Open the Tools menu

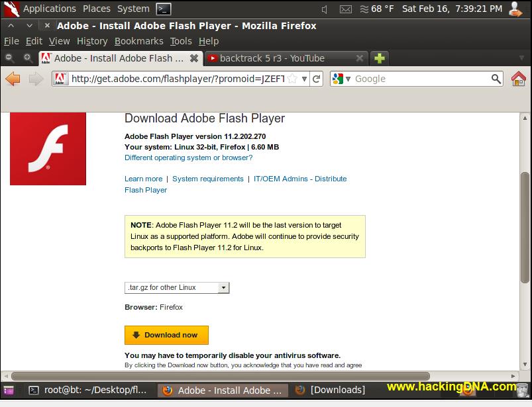tap(181, 41)
